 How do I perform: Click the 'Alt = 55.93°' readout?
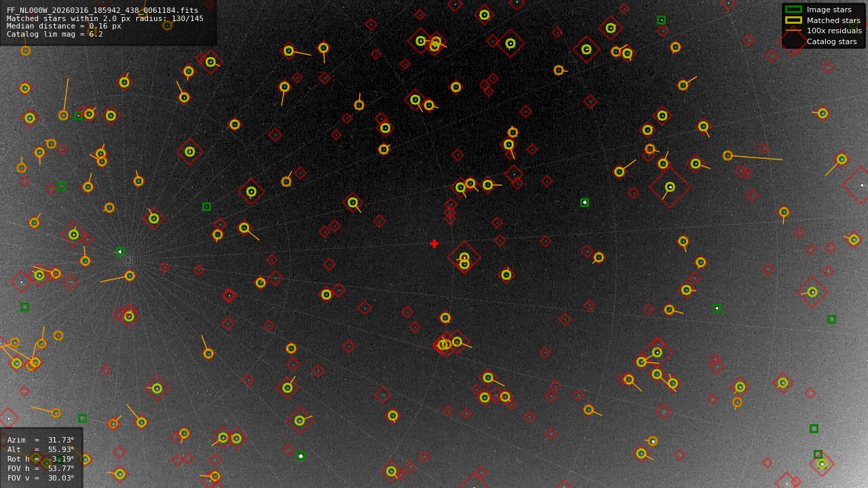pos(41,449)
